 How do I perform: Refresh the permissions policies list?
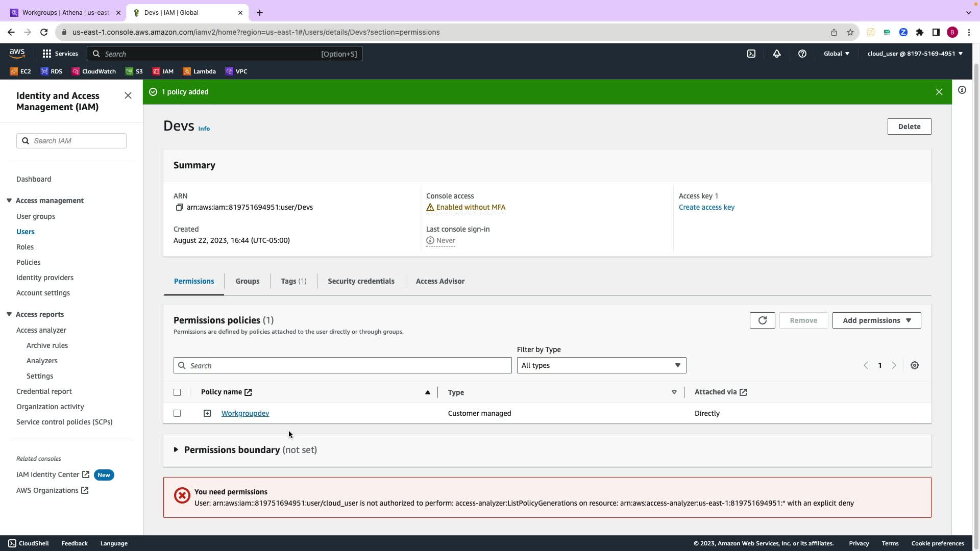762,320
